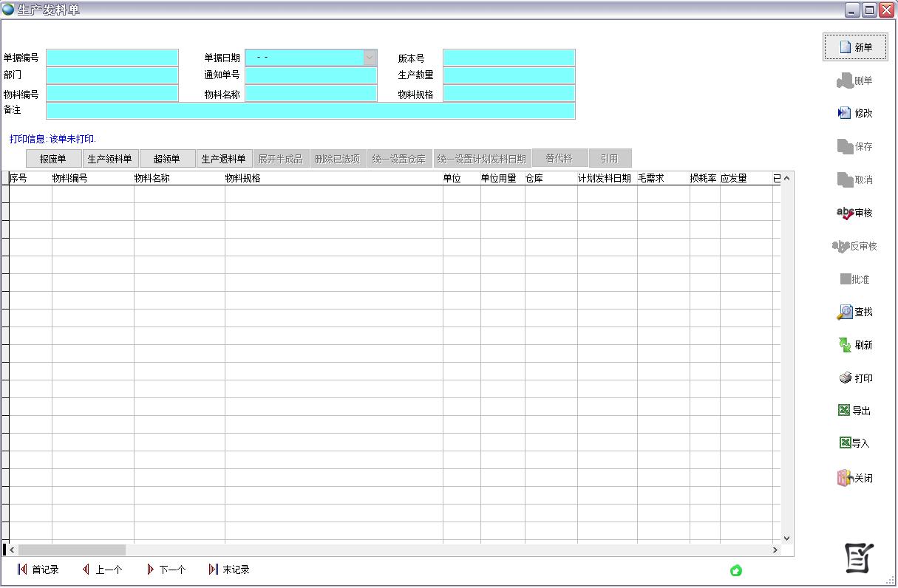Click the 生产退料单 button
This screenshot has height=588, width=898.
(x=223, y=159)
